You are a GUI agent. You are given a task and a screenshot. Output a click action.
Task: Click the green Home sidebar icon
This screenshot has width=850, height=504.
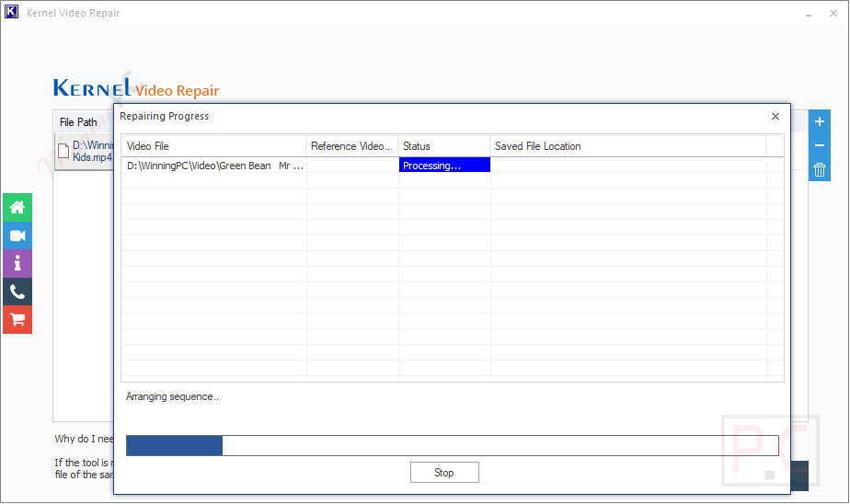(17, 208)
